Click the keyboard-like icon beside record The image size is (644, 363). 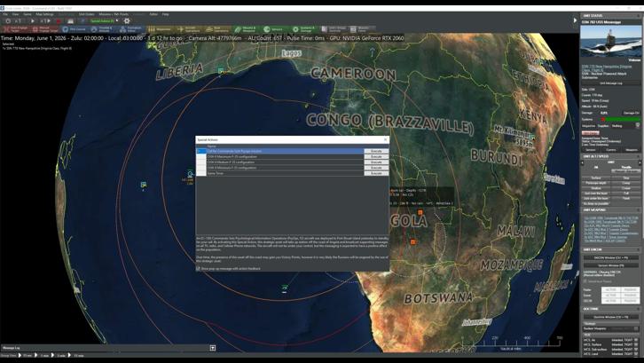tap(71, 21)
